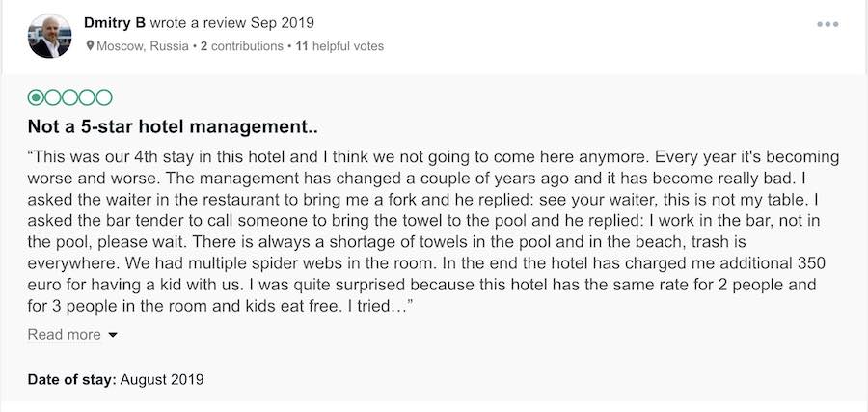The width and height of the screenshot is (868, 412).
Task: Click the "August 2019" stay date
Action: pos(162,379)
